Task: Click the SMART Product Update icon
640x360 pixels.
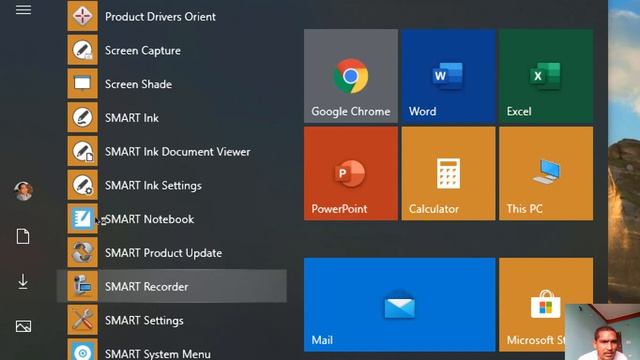Action: [x=82, y=253]
